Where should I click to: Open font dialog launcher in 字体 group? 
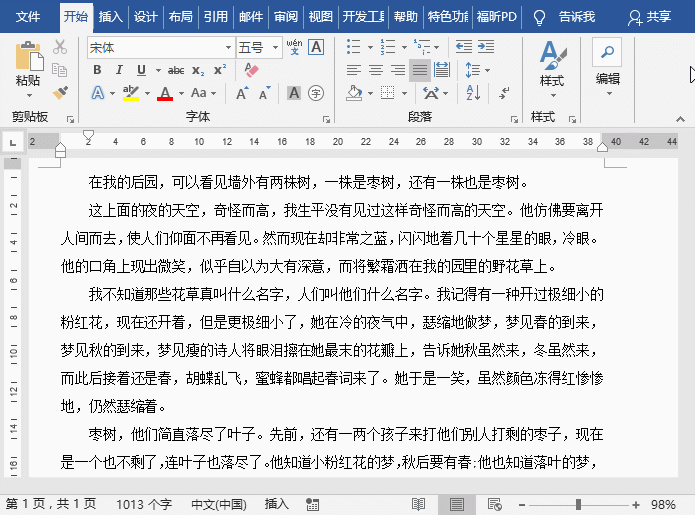[x=327, y=119]
